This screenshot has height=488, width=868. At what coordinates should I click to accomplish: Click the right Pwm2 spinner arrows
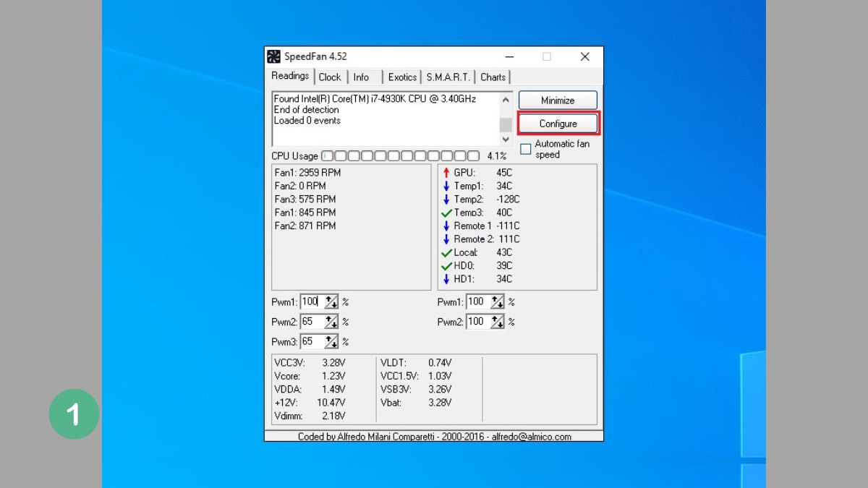tap(498, 322)
